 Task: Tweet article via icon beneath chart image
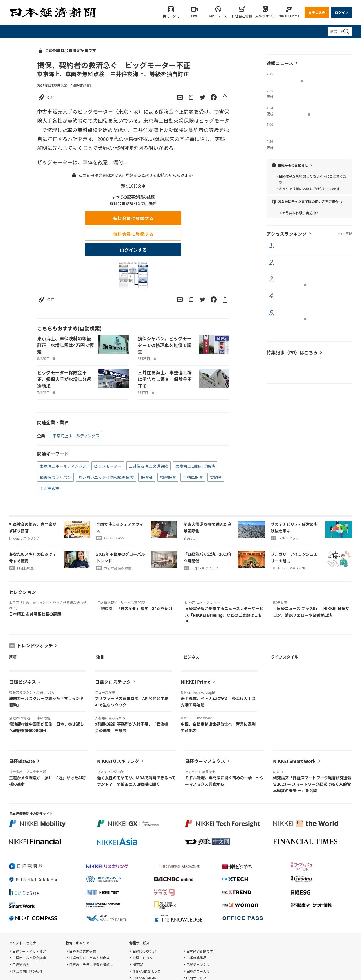202,299
